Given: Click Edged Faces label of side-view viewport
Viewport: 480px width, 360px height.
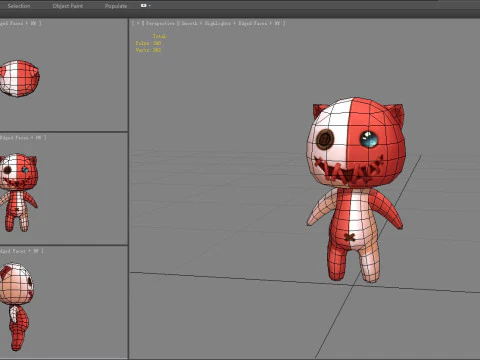Looking at the screenshot, I should (x=13, y=251).
